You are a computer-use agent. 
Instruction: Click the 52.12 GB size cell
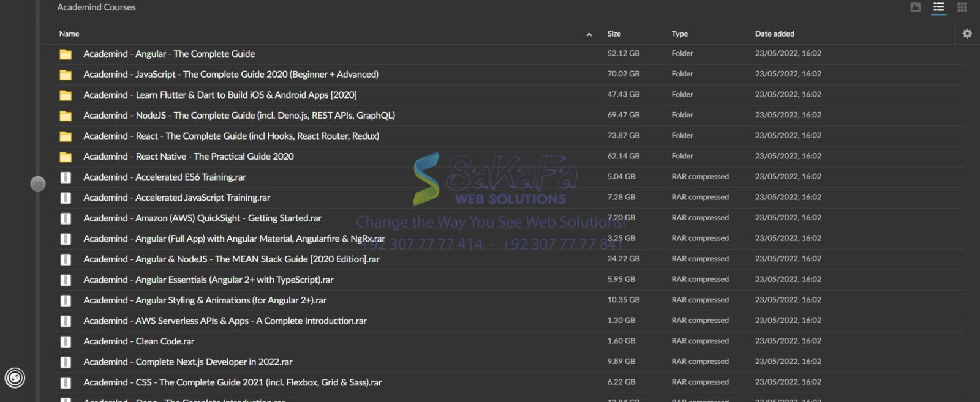coord(623,53)
